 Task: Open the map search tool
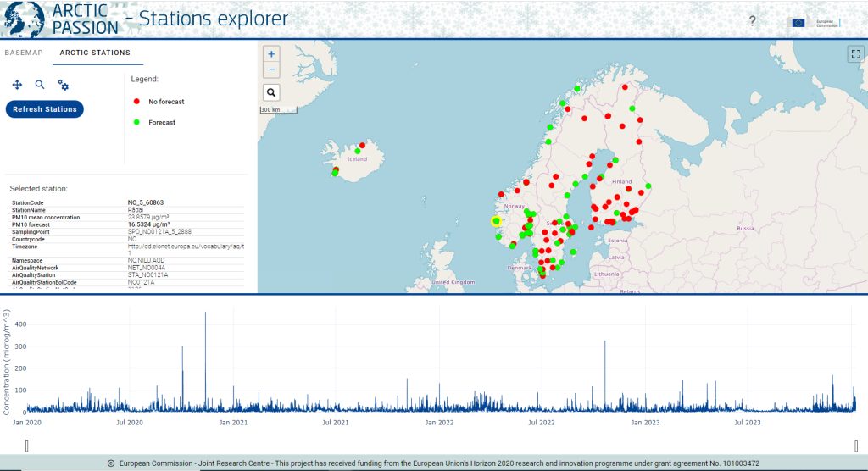pos(271,92)
